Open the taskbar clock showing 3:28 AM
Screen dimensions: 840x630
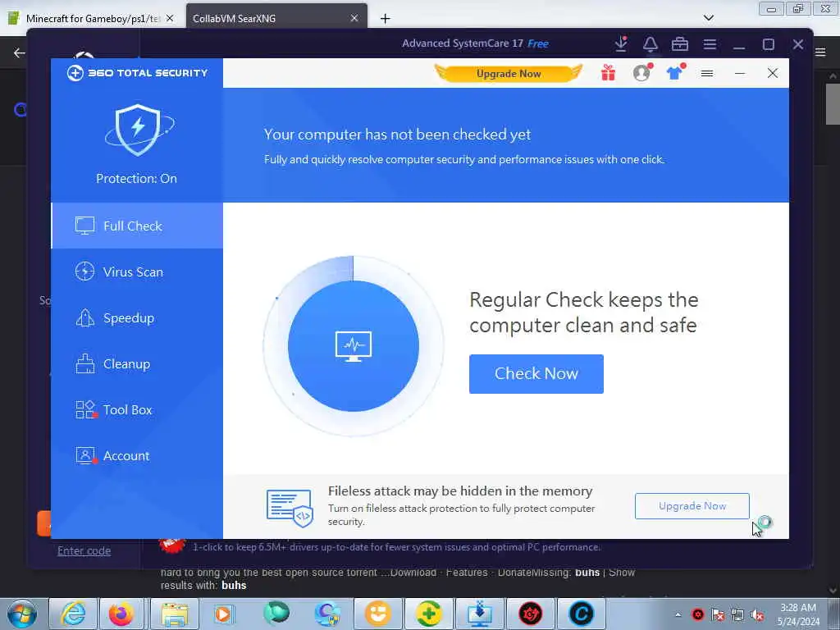[798, 614]
